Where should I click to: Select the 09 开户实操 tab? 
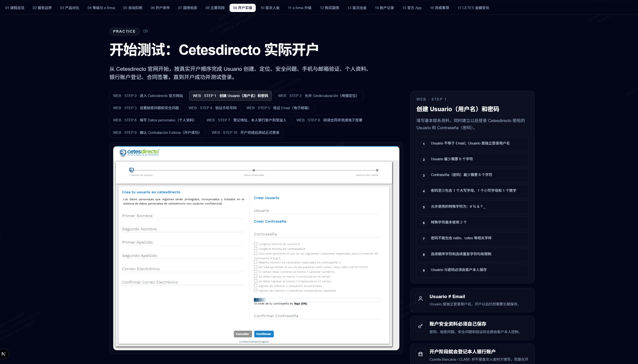242,8
